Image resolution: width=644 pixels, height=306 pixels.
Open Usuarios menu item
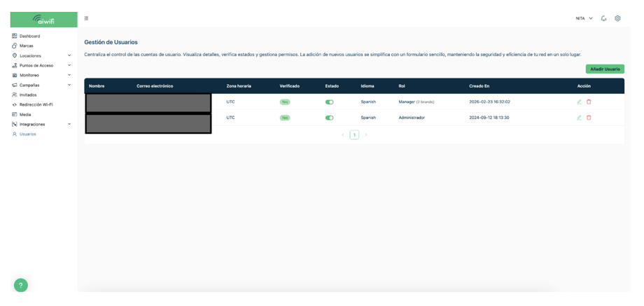pos(27,134)
